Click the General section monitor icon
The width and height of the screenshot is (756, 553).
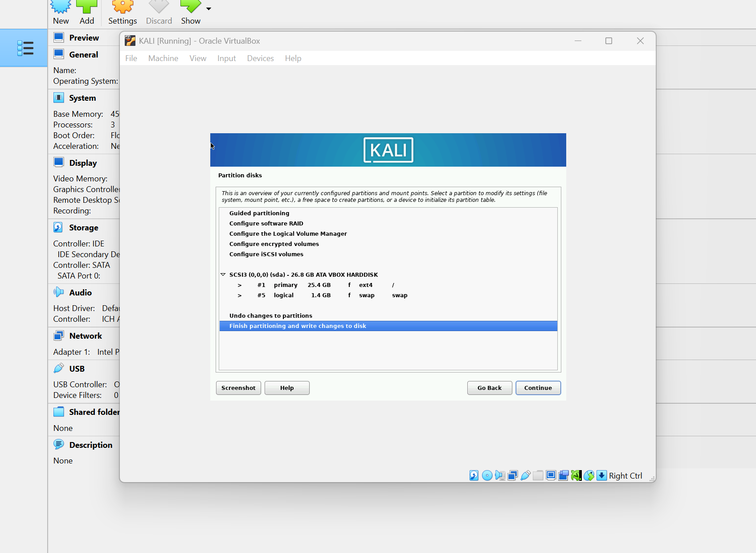(59, 54)
